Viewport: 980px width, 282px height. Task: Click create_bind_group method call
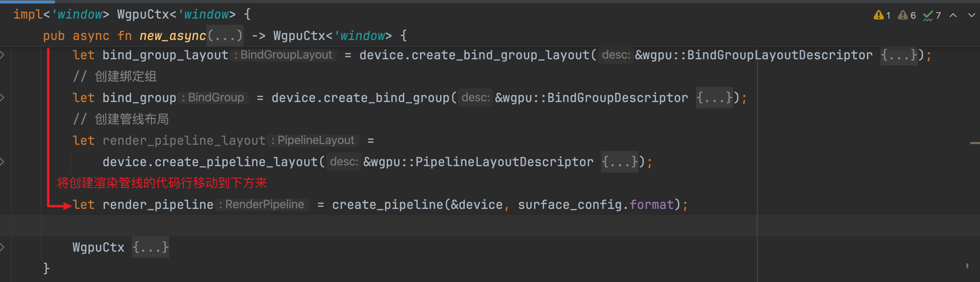point(386,98)
